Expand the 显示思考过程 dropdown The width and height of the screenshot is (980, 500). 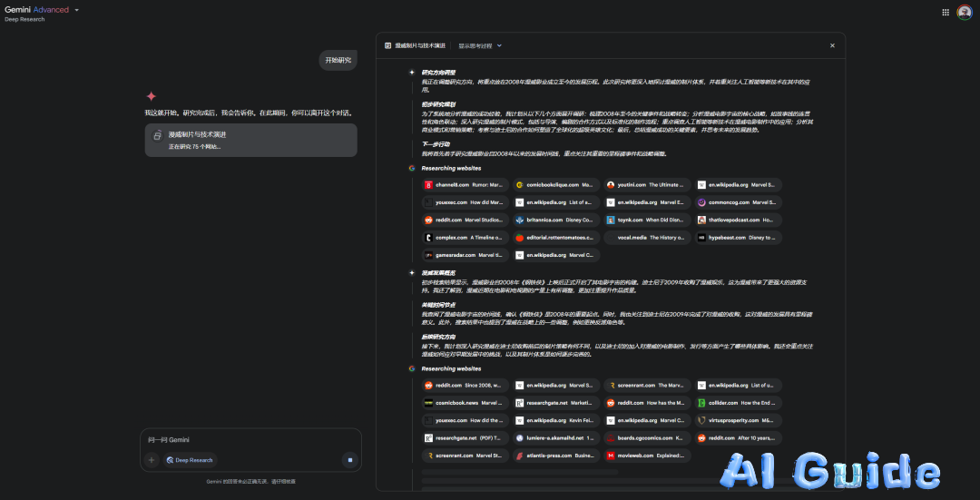(480, 45)
